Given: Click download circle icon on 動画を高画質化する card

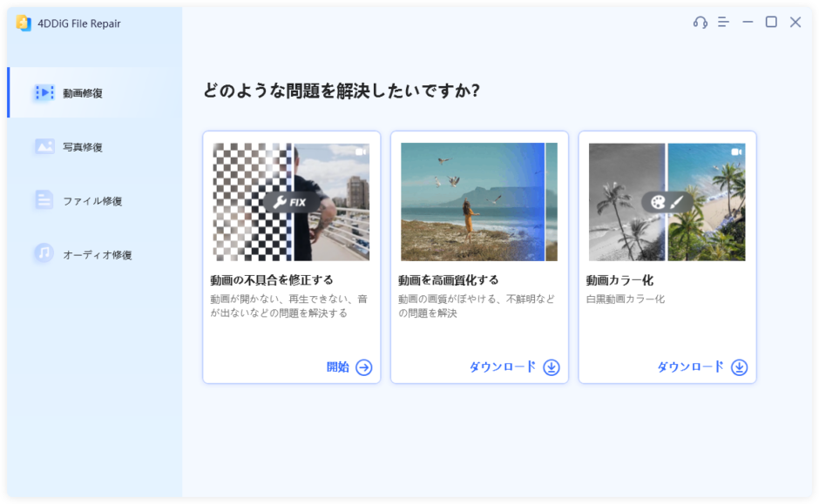Looking at the screenshot, I should [551, 367].
